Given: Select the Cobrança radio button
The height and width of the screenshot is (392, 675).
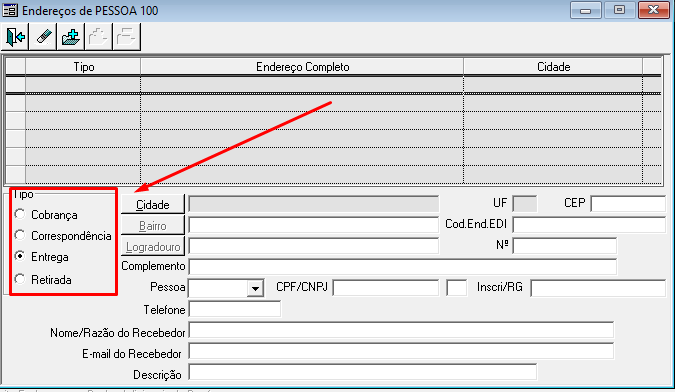Looking at the screenshot, I should click(20, 214).
